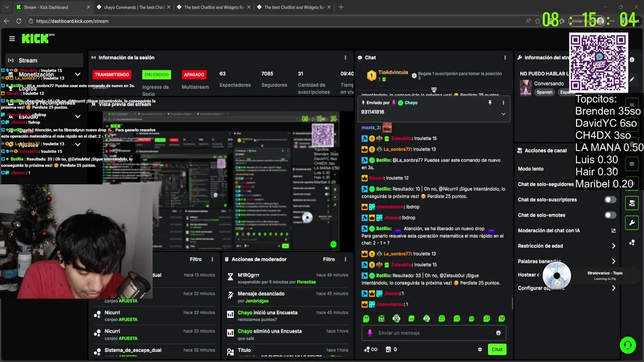Open Acciones de moderador three-dot menu

tap(345, 259)
